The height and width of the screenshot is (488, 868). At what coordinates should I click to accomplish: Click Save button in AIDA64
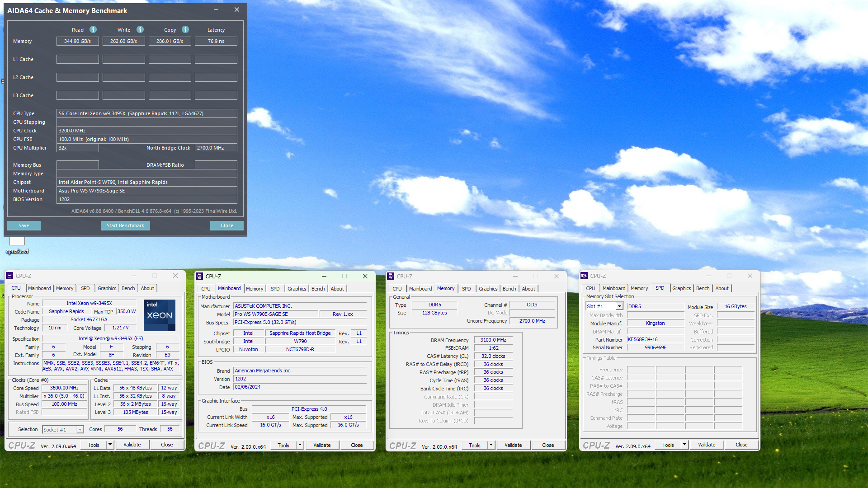[24, 225]
